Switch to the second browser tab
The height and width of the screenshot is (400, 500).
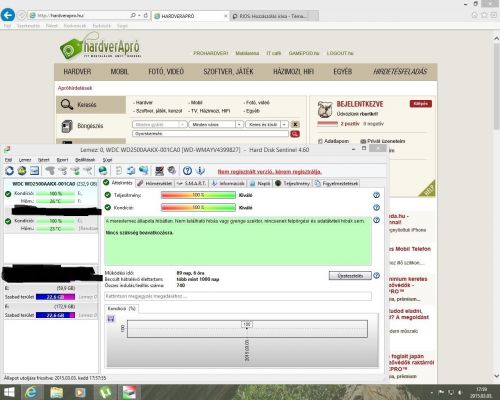[274, 16]
